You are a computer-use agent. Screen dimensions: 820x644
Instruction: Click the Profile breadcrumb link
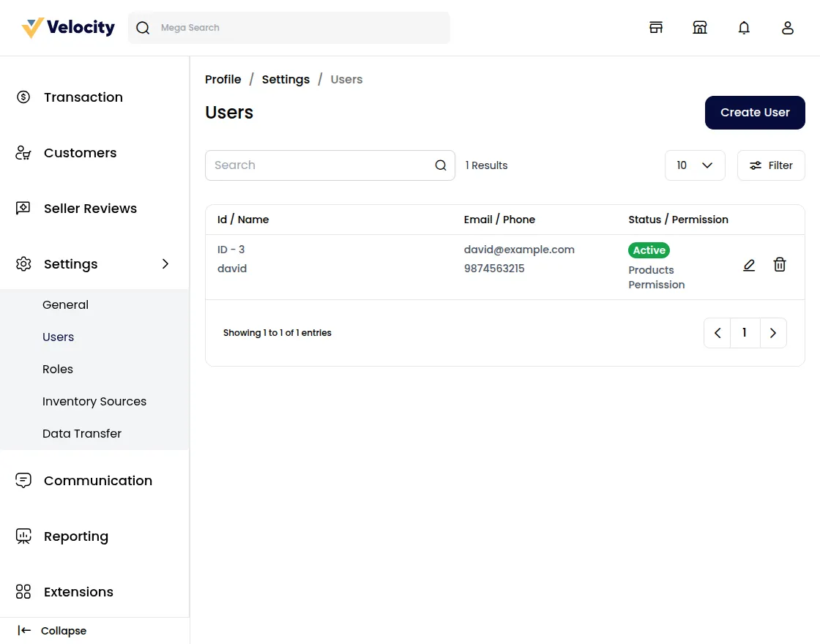pyautogui.click(x=223, y=79)
